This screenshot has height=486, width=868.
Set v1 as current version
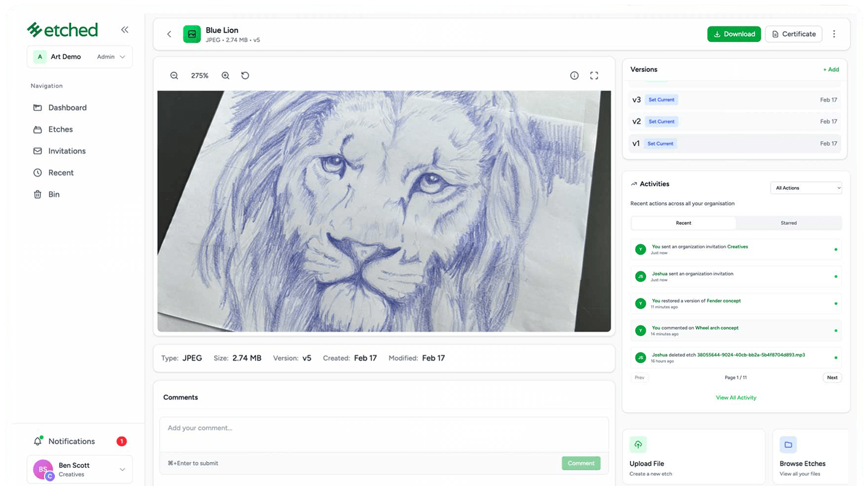(x=661, y=144)
